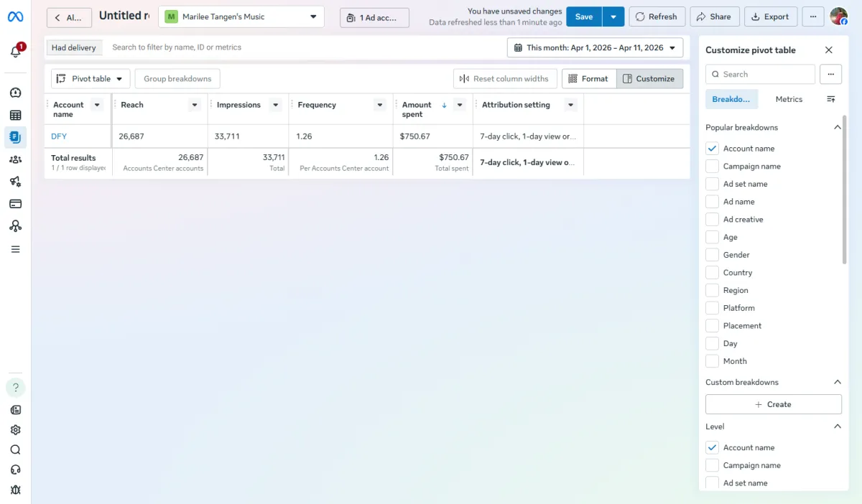Open the news/updates icon in bottom sidebar

click(x=15, y=410)
